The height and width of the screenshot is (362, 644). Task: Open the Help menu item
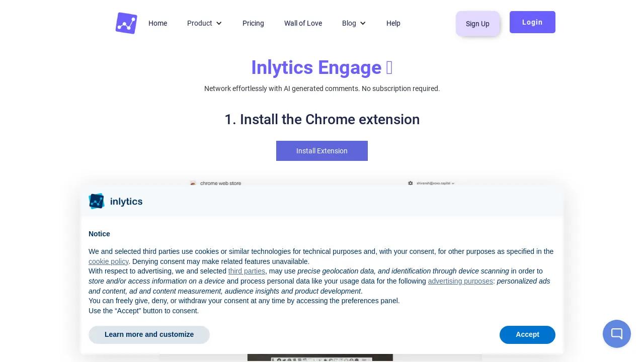(393, 23)
